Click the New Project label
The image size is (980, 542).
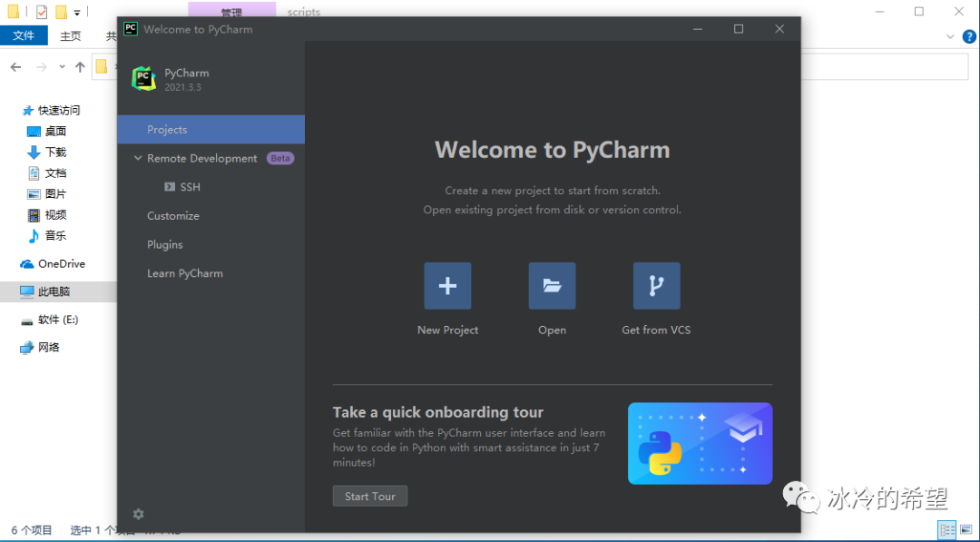click(447, 330)
